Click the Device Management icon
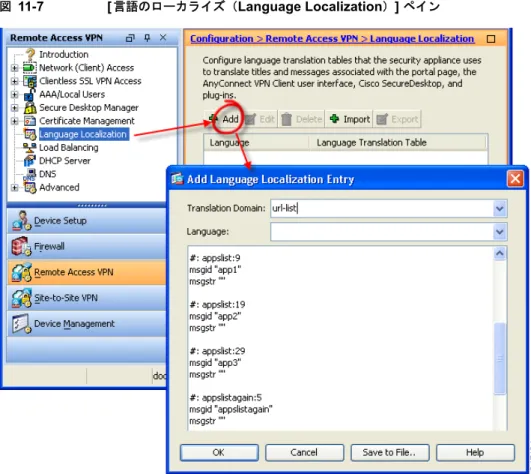 (22, 324)
